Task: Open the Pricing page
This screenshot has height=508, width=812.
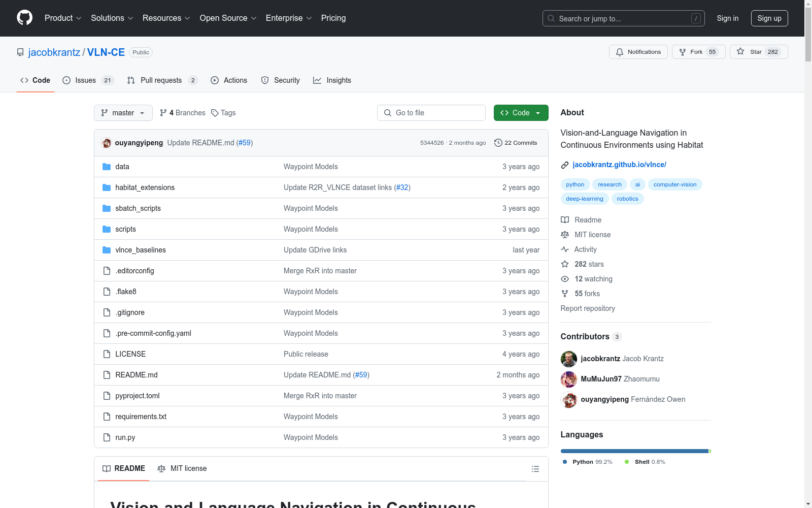Action: 333,18
